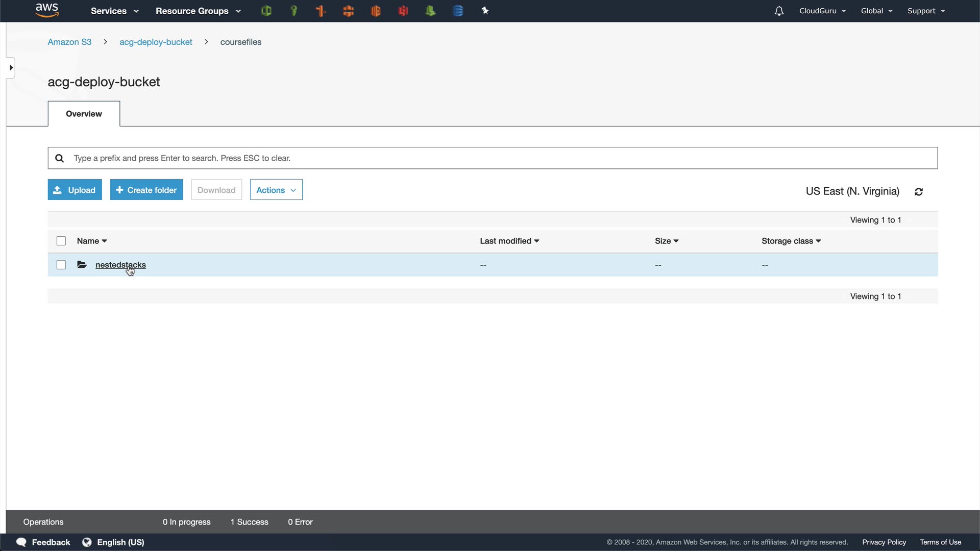Open the red S3 shortcut icon

[x=403, y=11]
